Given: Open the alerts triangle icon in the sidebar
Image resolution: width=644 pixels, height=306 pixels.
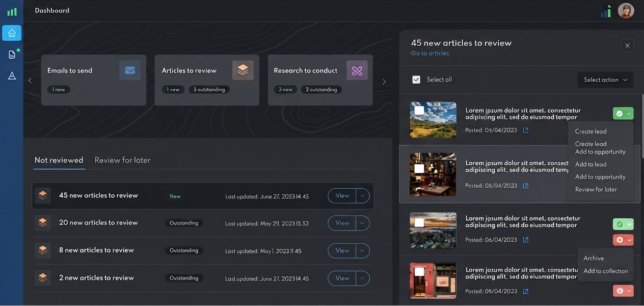Looking at the screenshot, I should [x=12, y=76].
